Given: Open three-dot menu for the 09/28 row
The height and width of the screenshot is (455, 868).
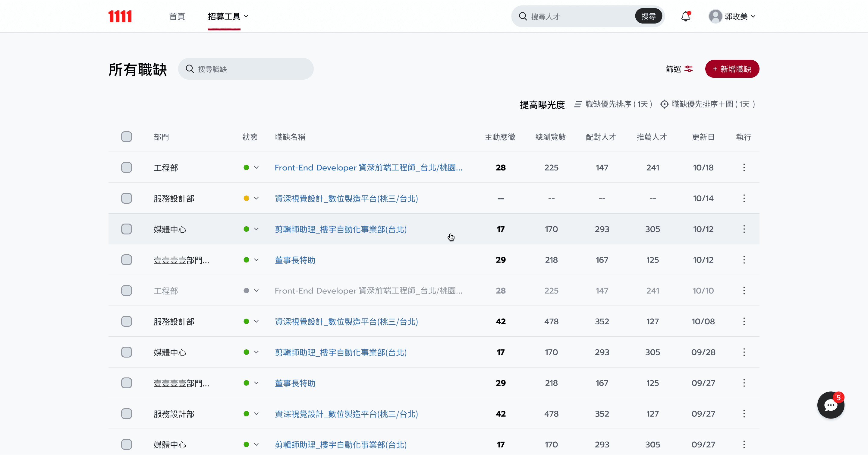Looking at the screenshot, I should pyautogui.click(x=744, y=352).
